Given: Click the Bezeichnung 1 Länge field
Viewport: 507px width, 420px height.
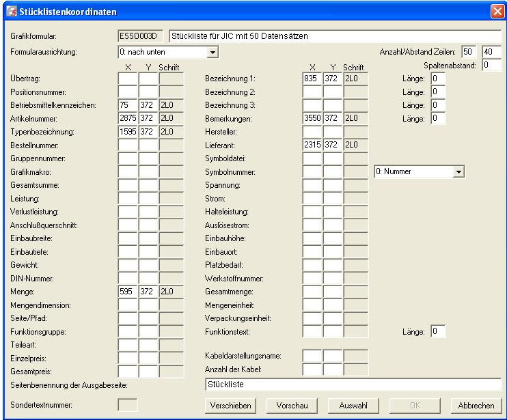Looking at the screenshot, I should click(438, 79).
